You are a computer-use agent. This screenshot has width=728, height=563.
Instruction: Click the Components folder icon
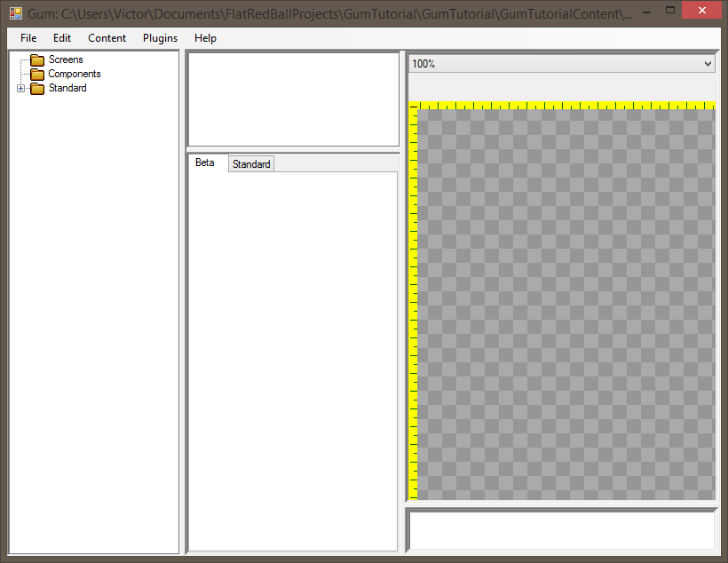[x=37, y=75]
